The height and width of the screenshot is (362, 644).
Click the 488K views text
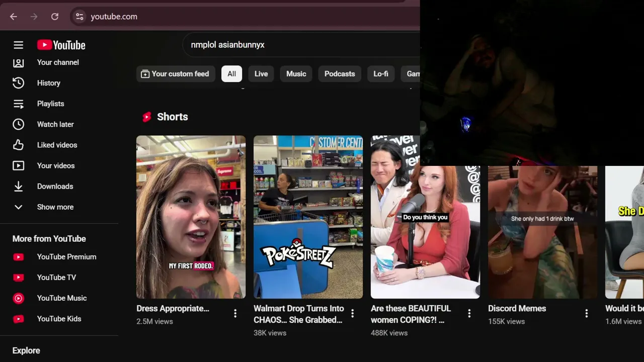tap(389, 333)
